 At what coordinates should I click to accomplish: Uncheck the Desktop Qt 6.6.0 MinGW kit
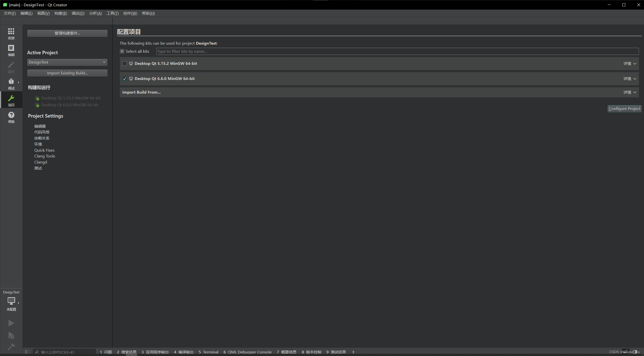124,79
